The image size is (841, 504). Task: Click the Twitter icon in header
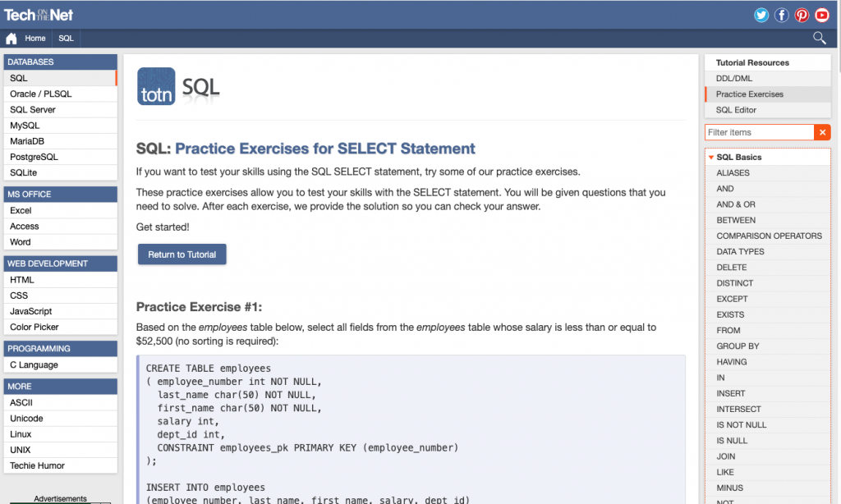pos(761,15)
